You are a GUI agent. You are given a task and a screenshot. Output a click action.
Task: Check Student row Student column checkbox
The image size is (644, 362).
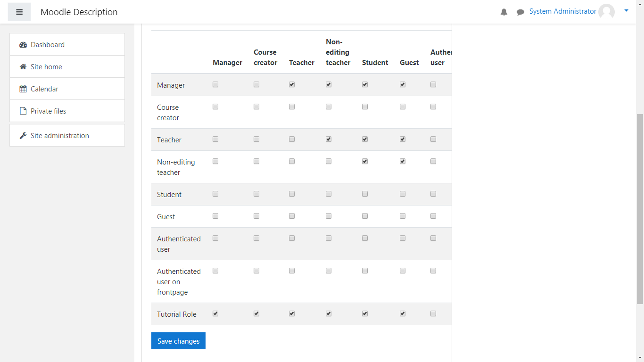click(x=365, y=194)
